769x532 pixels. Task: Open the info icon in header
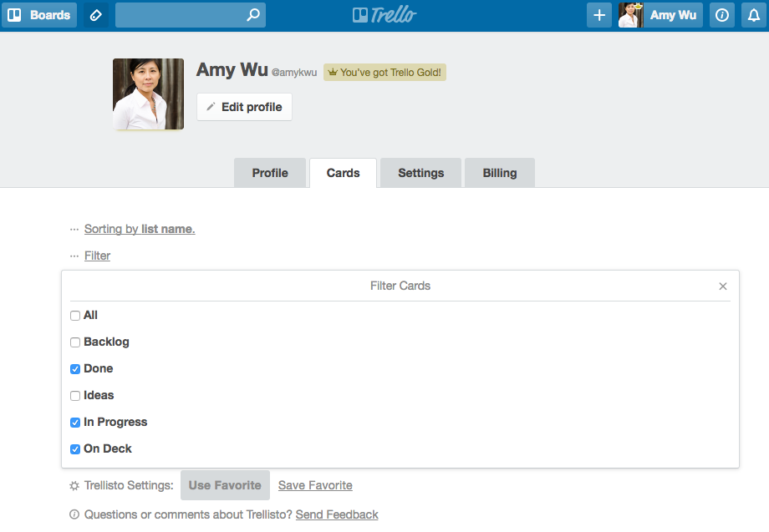(x=722, y=15)
